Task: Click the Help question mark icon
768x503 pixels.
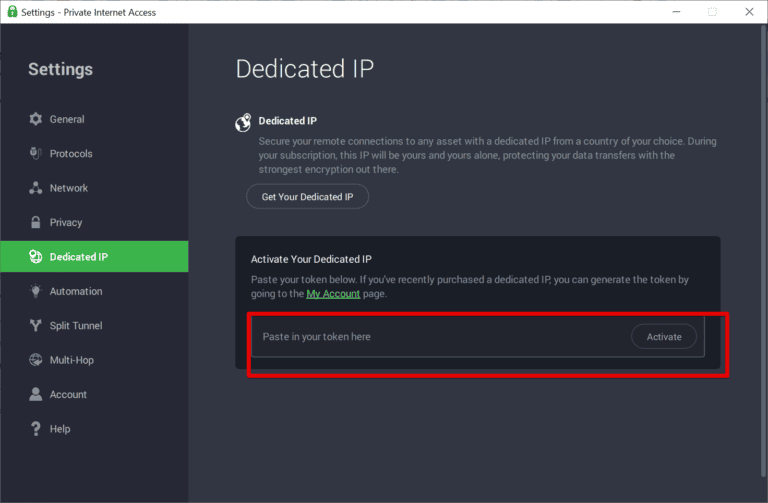Action: tap(35, 429)
